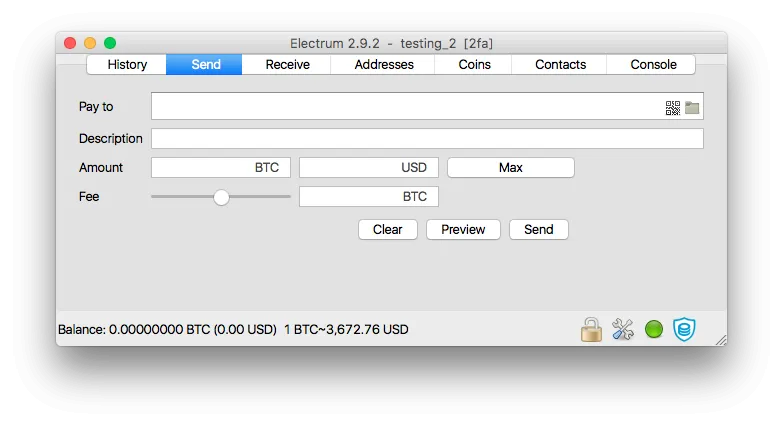Click the fee slider handle
783x426 pixels.
tap(221, 197)
